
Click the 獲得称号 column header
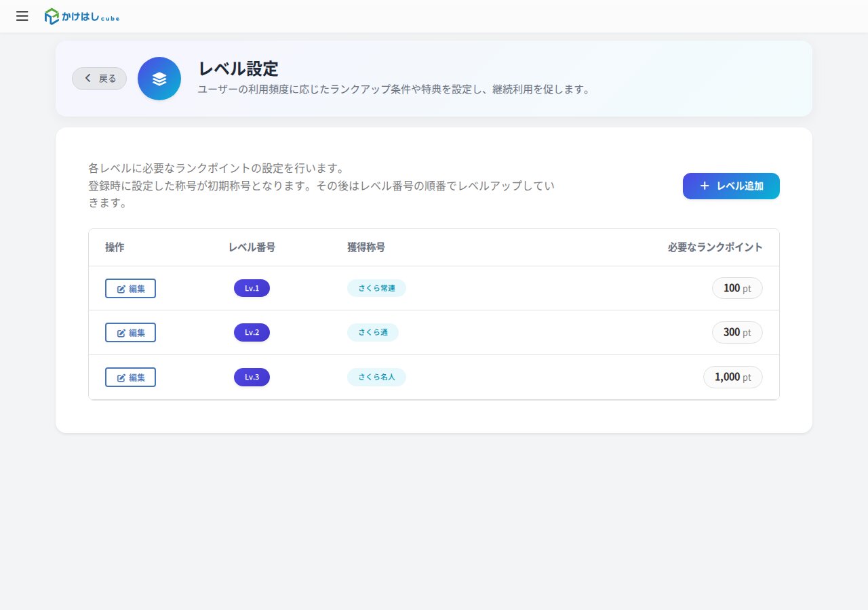(x=366, y=247)
